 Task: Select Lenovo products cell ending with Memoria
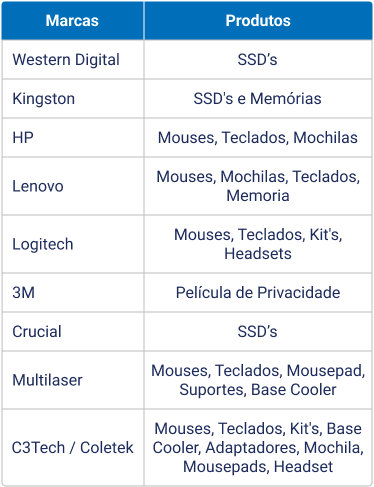click(258, 186)
